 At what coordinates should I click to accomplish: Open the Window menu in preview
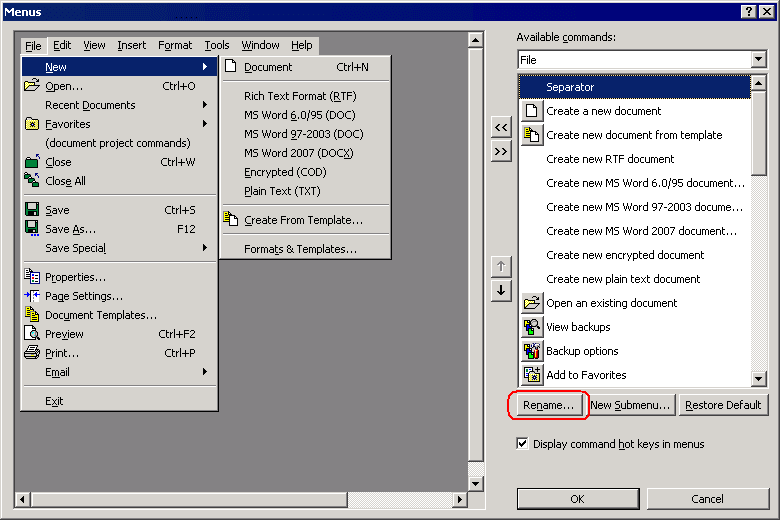(x=260, y=45)
